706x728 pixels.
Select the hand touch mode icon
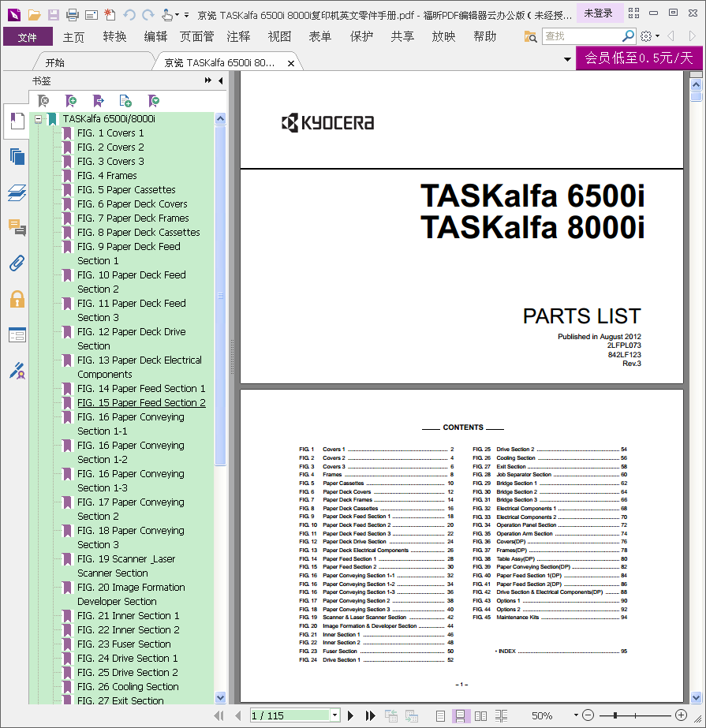[167, 15]
